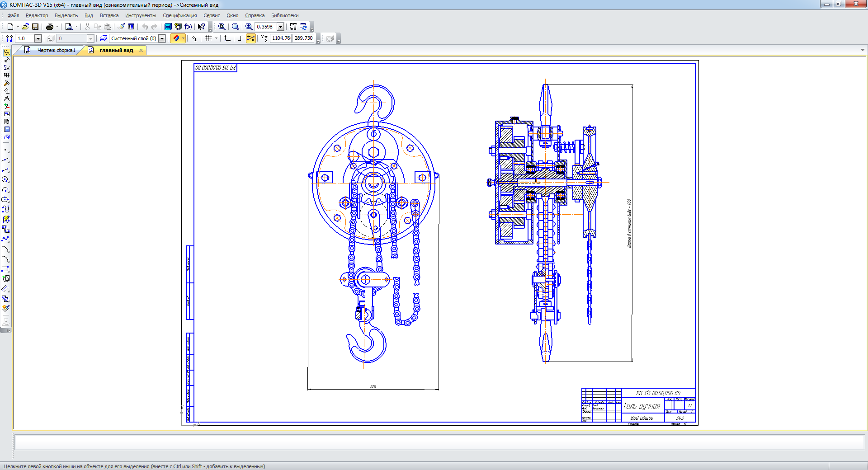This screenshot has height=470, width=868.
Task: Select the Ellipse tool in the sidebar
Action: tap(5, 200)
